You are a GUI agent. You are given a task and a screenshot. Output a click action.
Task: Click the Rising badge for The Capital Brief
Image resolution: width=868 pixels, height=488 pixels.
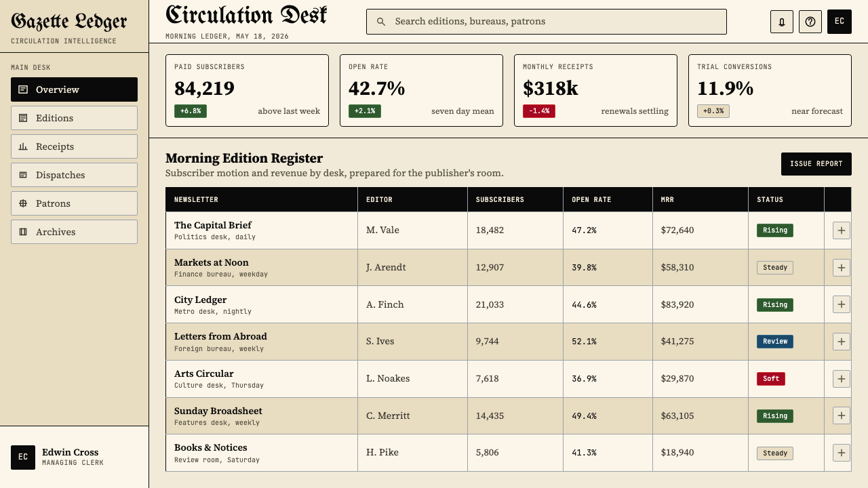pyautogui.click(x=775, y=230)
